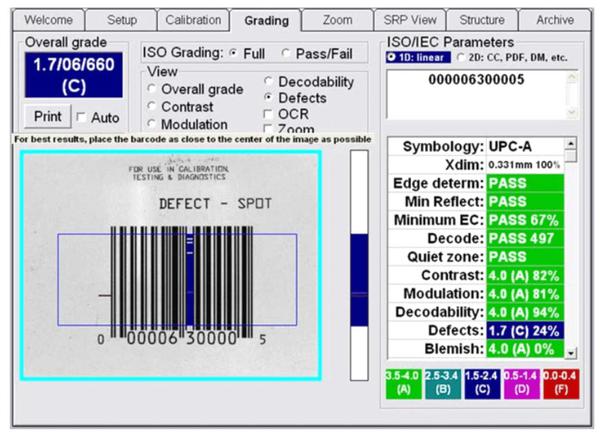Open the Welcome tab

pyautogui.click(x=49, y=20)
